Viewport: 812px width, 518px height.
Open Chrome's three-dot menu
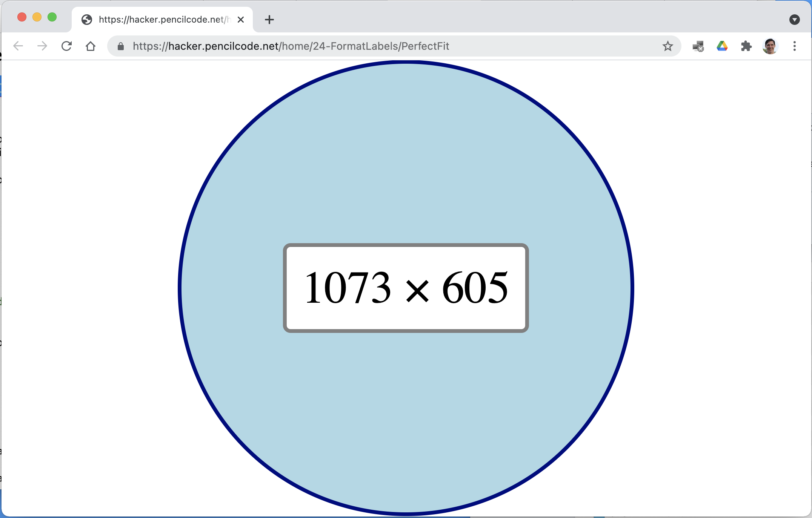794,46
